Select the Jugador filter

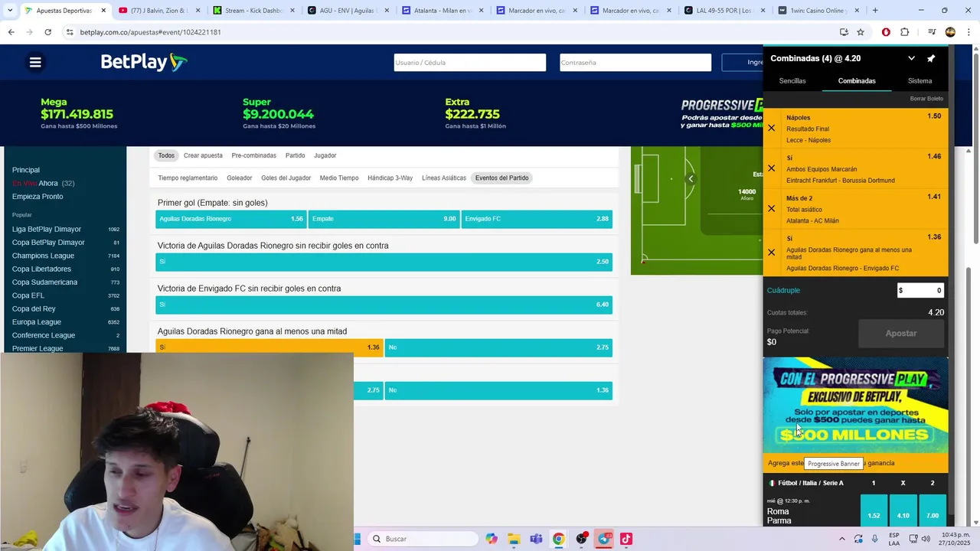click(325, 155)
